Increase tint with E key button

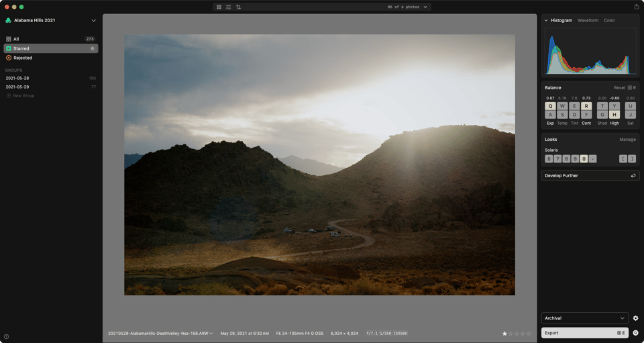pos(574,106)
